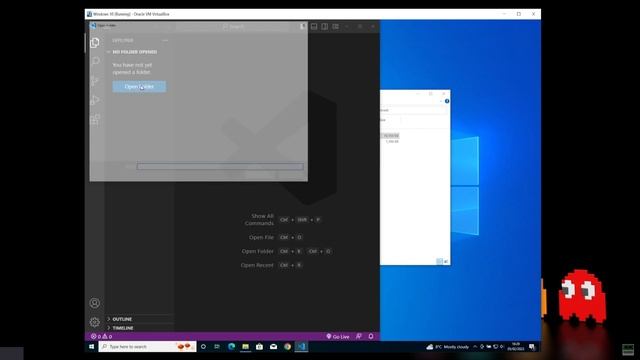
Task: Open the Extensions view icon
Action: pos(95,119)
